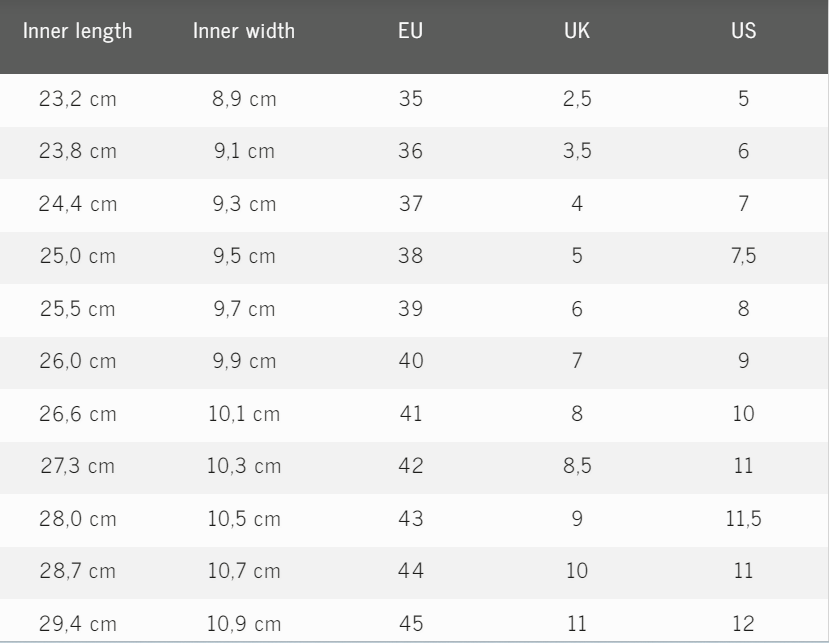Select the 10,1 cm inner width cell
The width and height of the screenshot is (829, 643).
244,414
